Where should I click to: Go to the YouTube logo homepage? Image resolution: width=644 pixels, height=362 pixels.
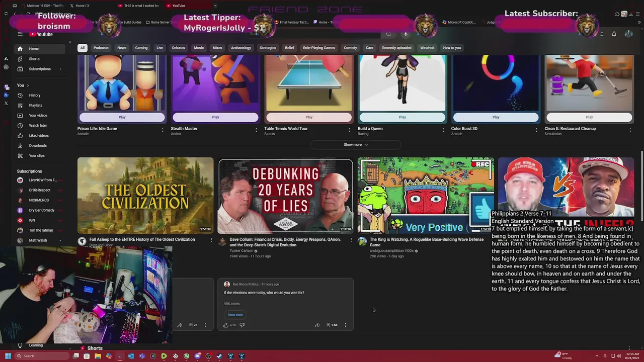41,34
